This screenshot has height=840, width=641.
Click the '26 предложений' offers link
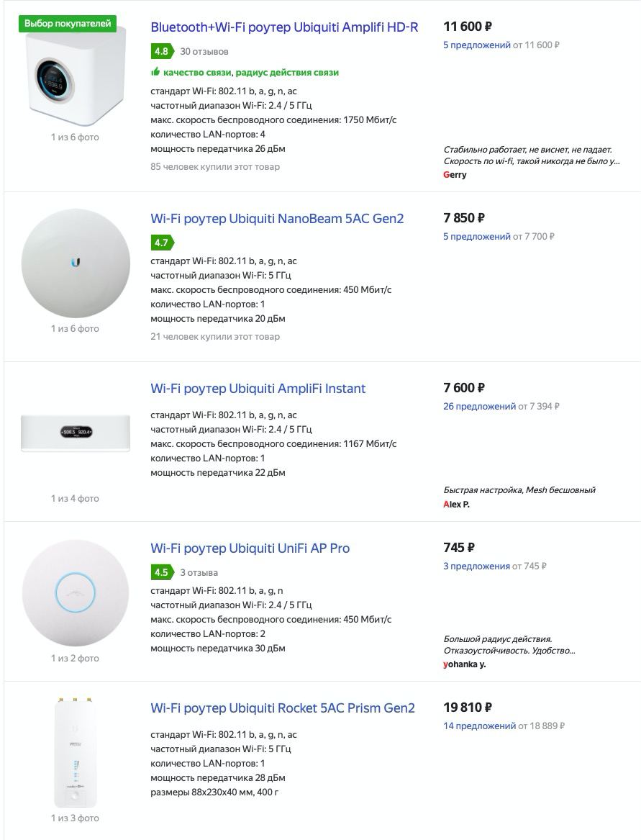(479, 407)
